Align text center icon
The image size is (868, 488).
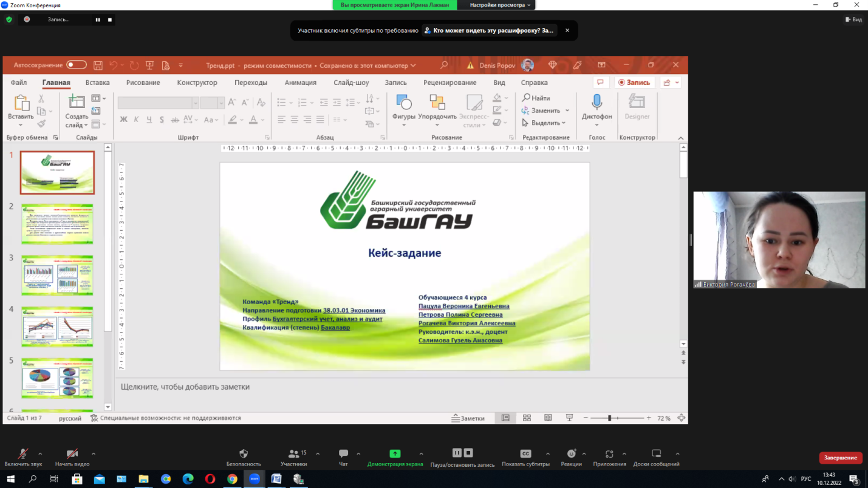tap(294, 120)
